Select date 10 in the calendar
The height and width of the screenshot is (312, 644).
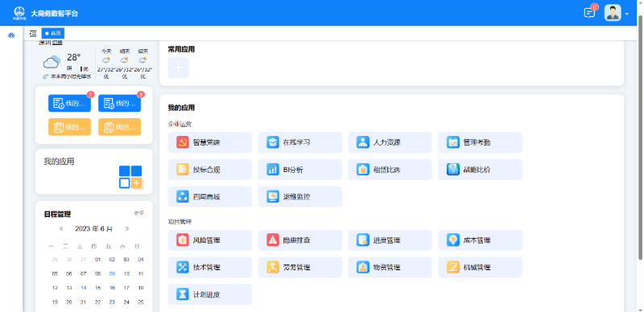coord(126,274)
